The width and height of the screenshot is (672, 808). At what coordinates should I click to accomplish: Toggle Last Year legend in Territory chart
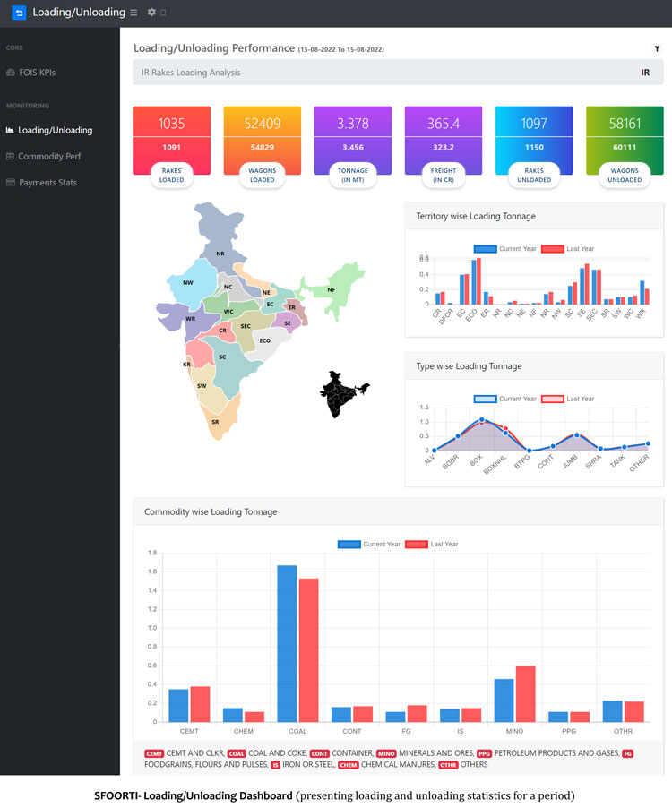pos(568,249)
